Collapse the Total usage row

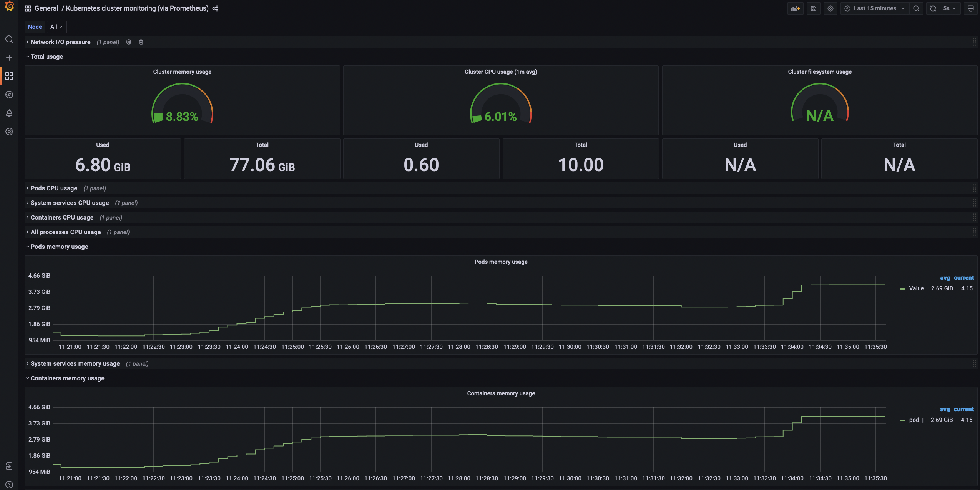point(47,57)
